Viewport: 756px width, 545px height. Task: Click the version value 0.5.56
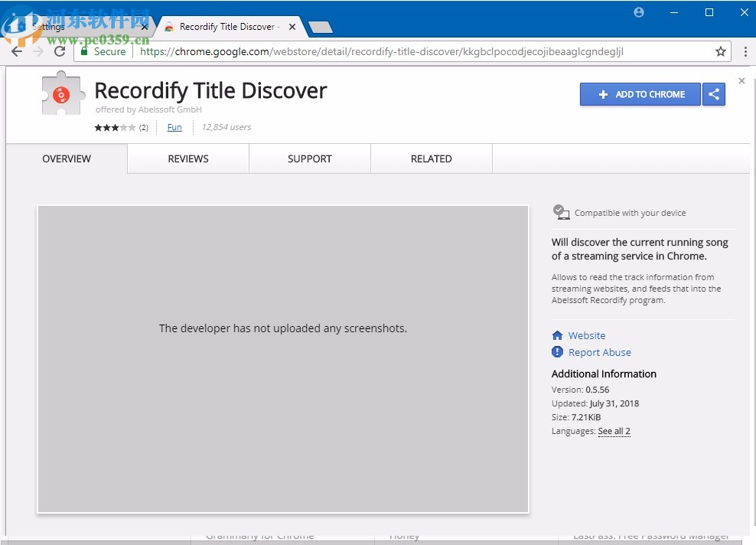(x=598, y=390)
